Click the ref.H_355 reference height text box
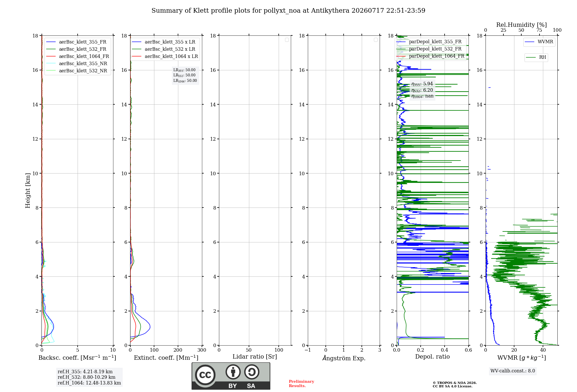 89,377
